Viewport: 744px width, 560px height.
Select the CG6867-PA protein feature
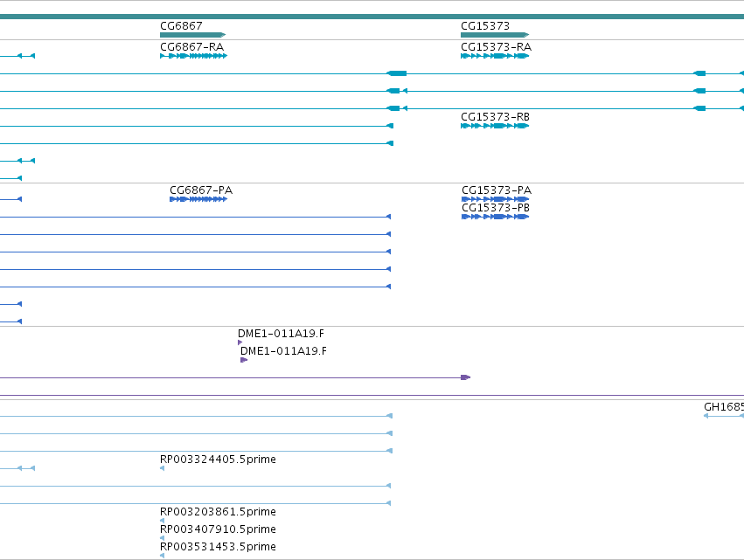click(198, 199)
